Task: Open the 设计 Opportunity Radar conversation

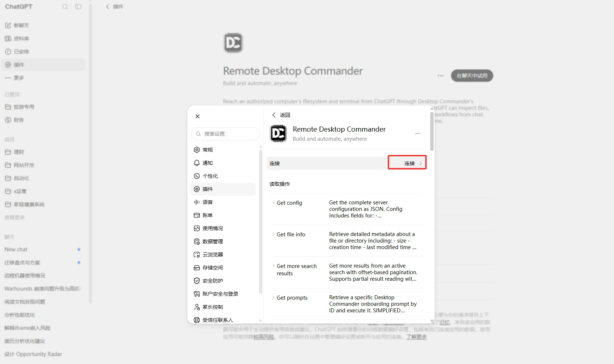Action: point(43,354)
